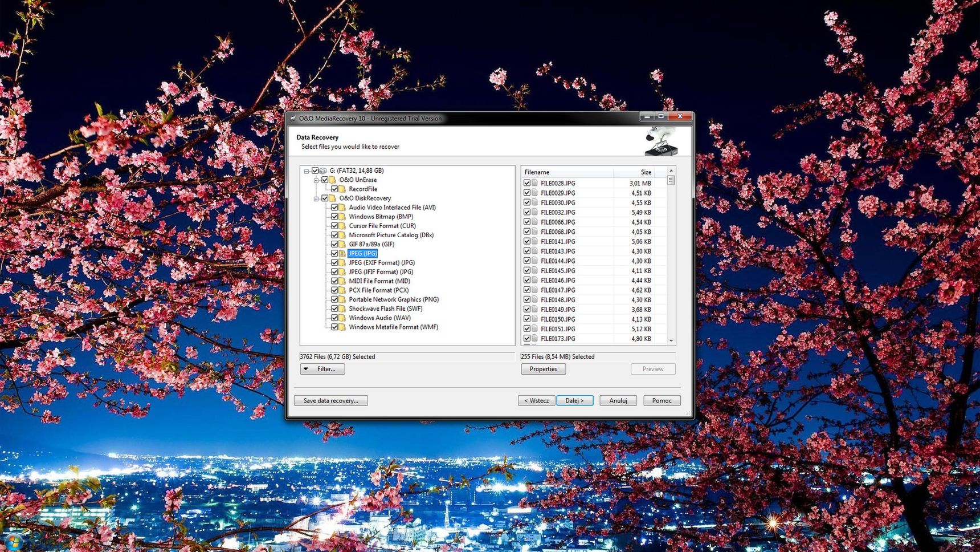Click the O&O UnErase folder icon
Viewport: 980px width, 552px height.
click(333, 180)
